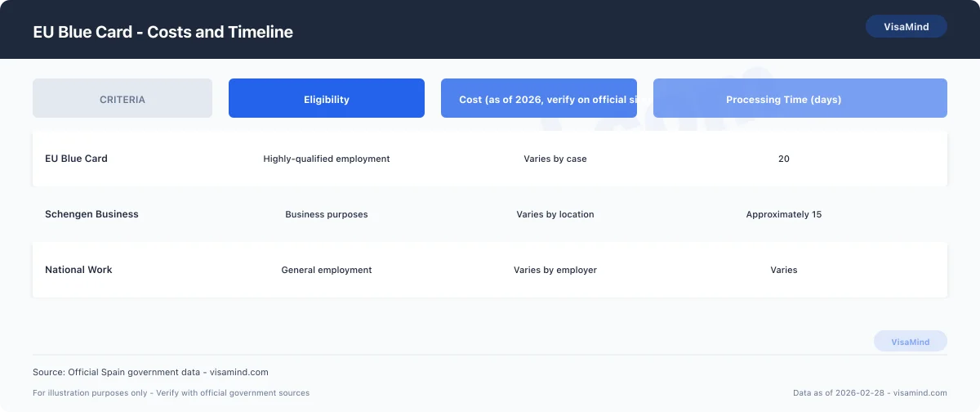
Task: Select the Schengen Business row label
Action: point(91,214)
